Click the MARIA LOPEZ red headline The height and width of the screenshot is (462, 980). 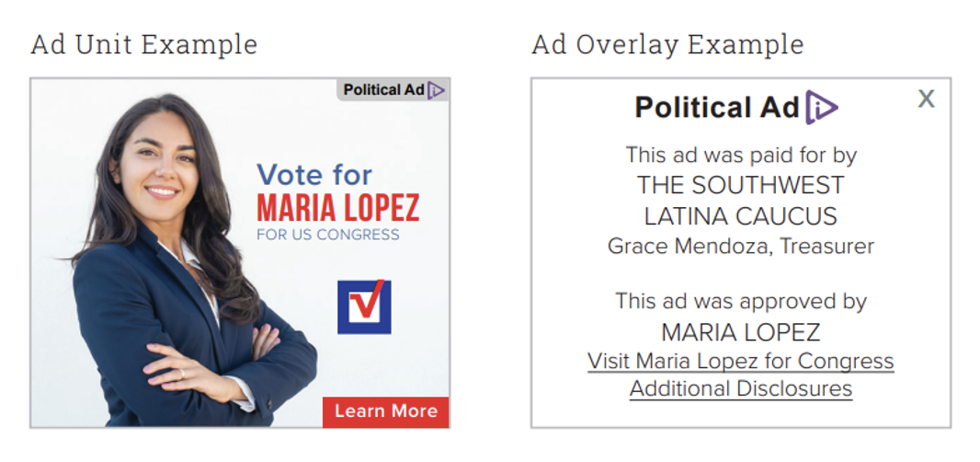pyautogui.click(x=338, y=209)
